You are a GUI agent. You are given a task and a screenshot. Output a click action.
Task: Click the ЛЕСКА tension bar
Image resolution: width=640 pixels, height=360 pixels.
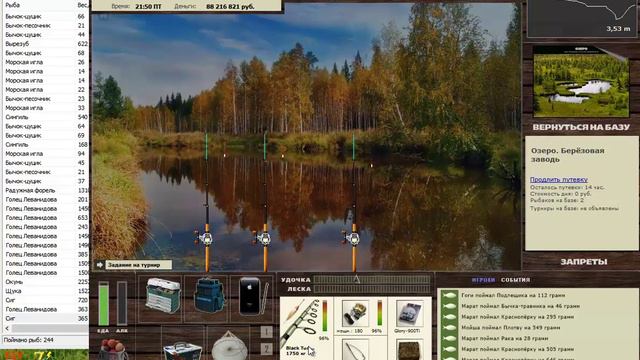(x=372, y=289)
